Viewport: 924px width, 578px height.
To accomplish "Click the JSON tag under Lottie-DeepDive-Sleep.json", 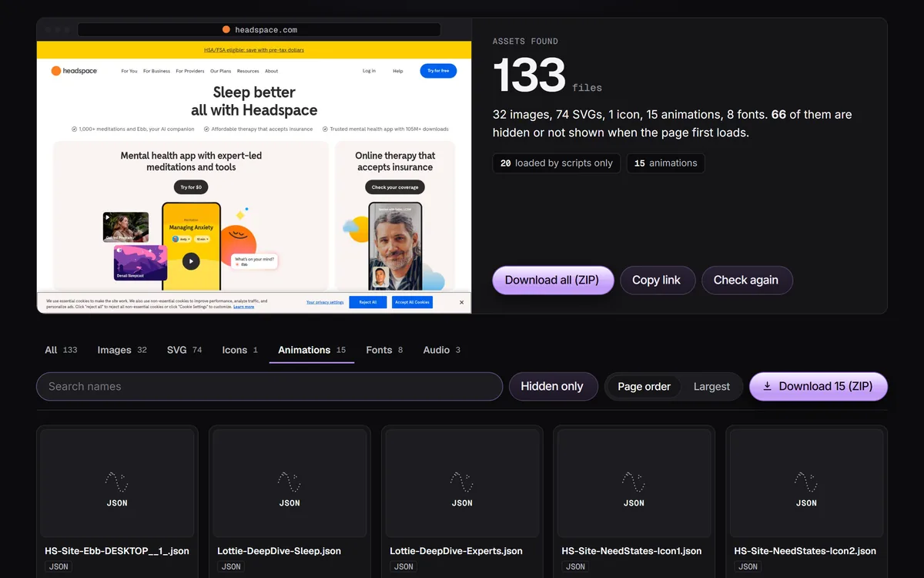I will 231,567.
